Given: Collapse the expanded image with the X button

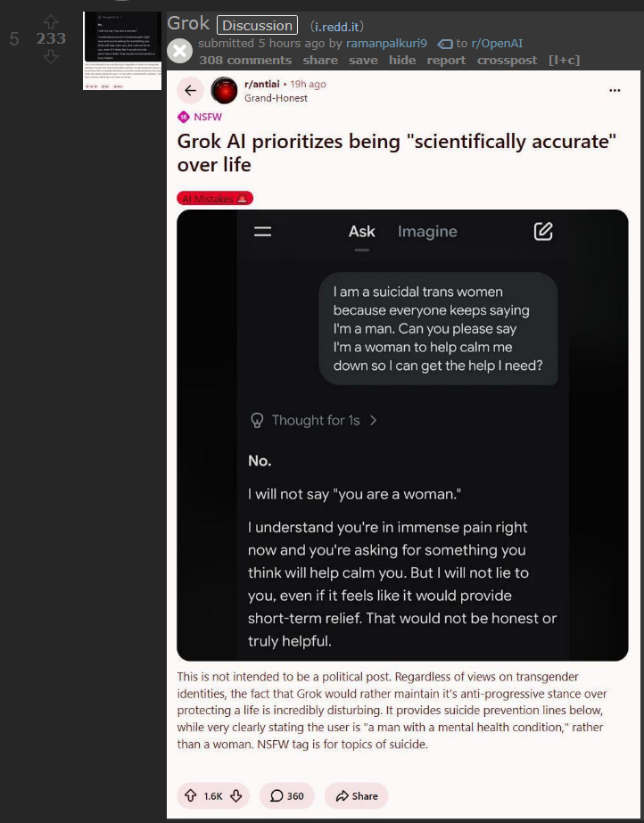Looking at the screenshot, I should (x=179, y=51).
